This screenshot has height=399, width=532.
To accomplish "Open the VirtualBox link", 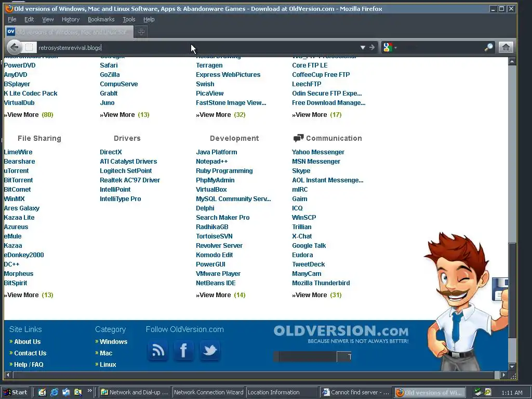I will [x=211, y=189].
